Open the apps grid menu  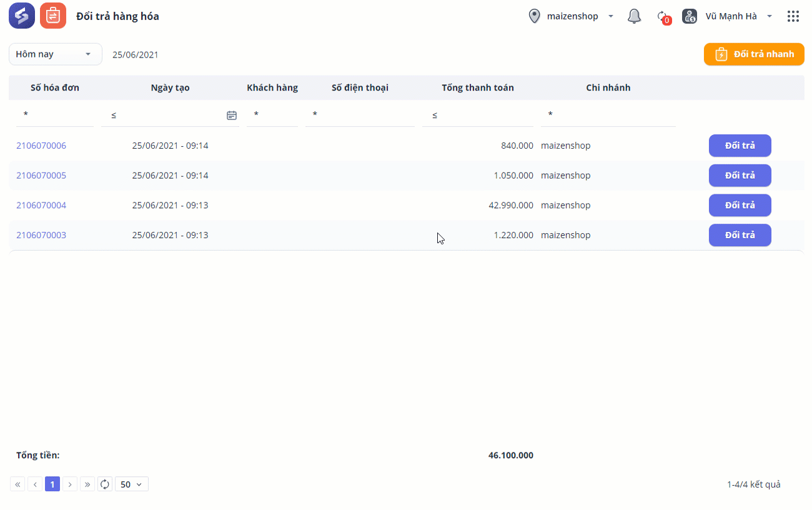tap(793, 16)
